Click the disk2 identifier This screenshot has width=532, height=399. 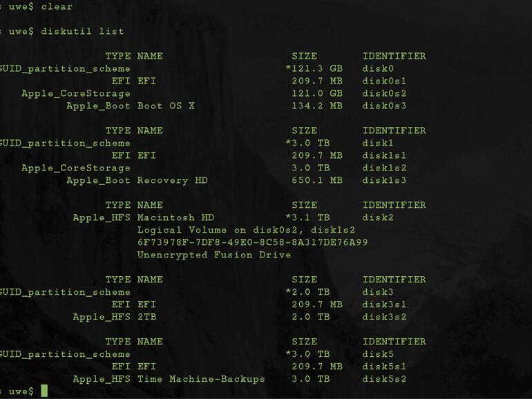(x=378, y=217)
